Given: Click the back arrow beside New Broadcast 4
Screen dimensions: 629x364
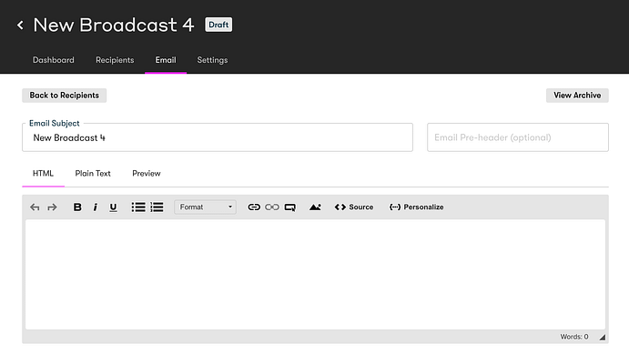Looking at the screenshot, I should click(20, 25).
